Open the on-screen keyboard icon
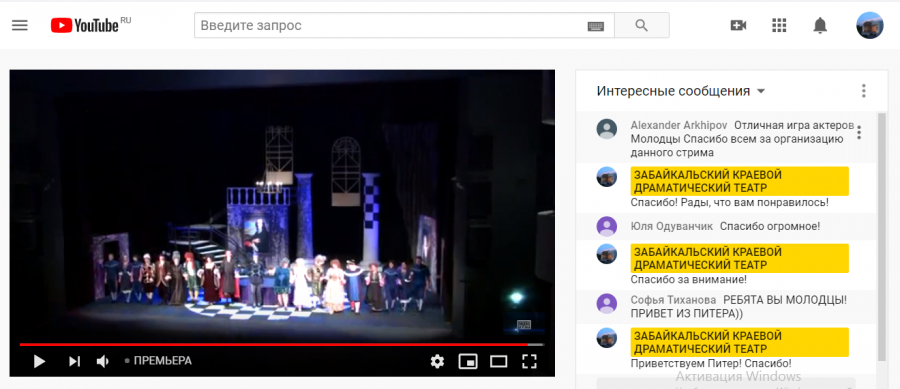900x389 pixels. click(596, 26)
